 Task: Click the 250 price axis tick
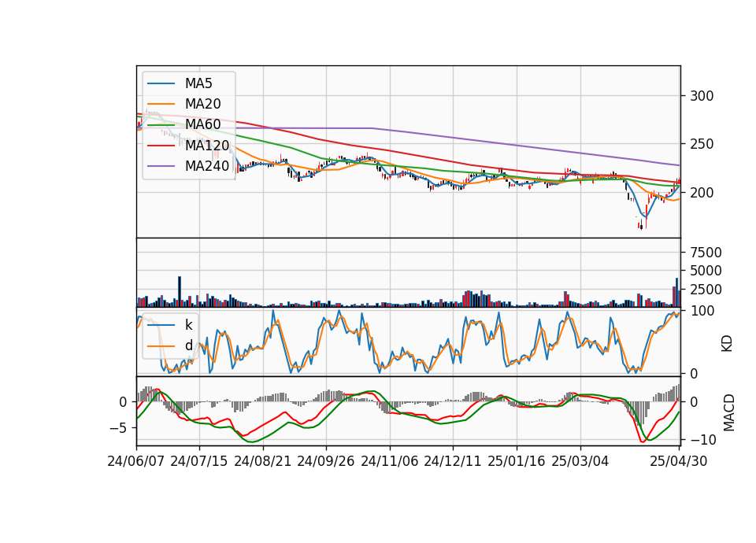[702, 144]
